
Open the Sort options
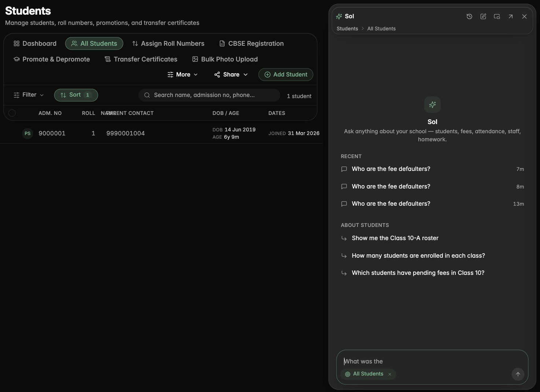click(x=76, y=95)
